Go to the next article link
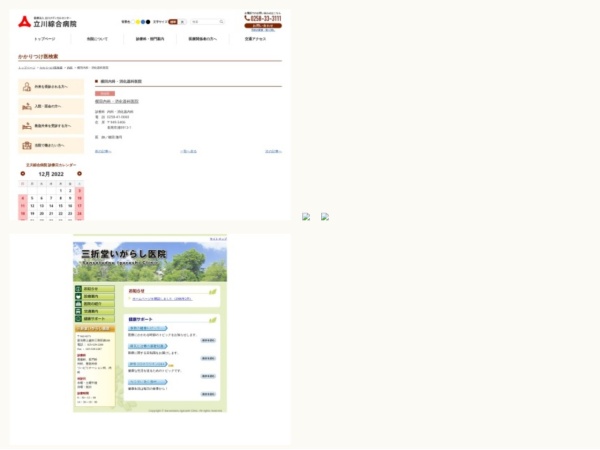Viewport: 600px width, 450px height. (x=274, y=152)
